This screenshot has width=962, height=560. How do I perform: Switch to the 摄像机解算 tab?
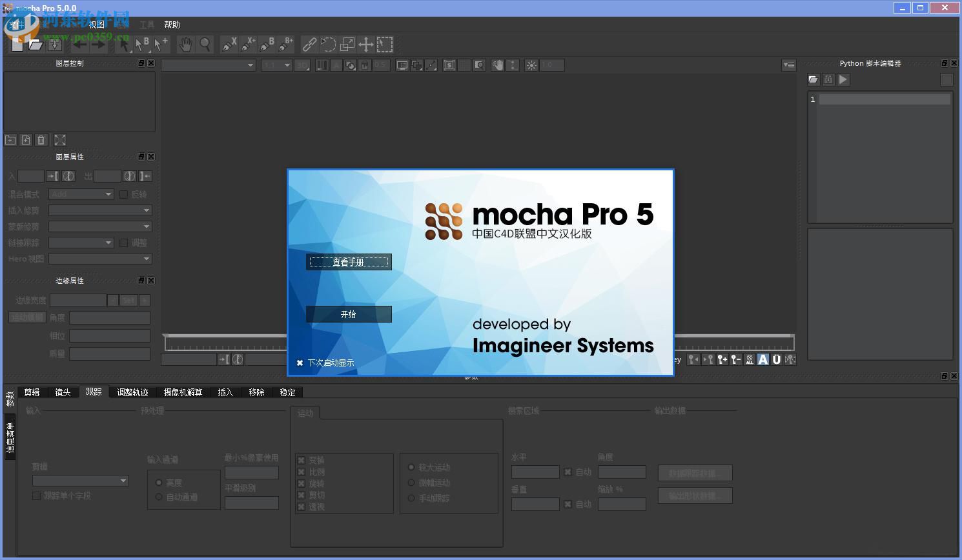pos(183,392)
